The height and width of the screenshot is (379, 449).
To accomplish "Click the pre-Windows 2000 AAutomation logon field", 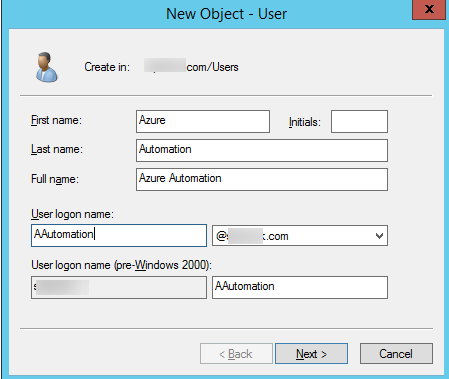I will [300, 287].
